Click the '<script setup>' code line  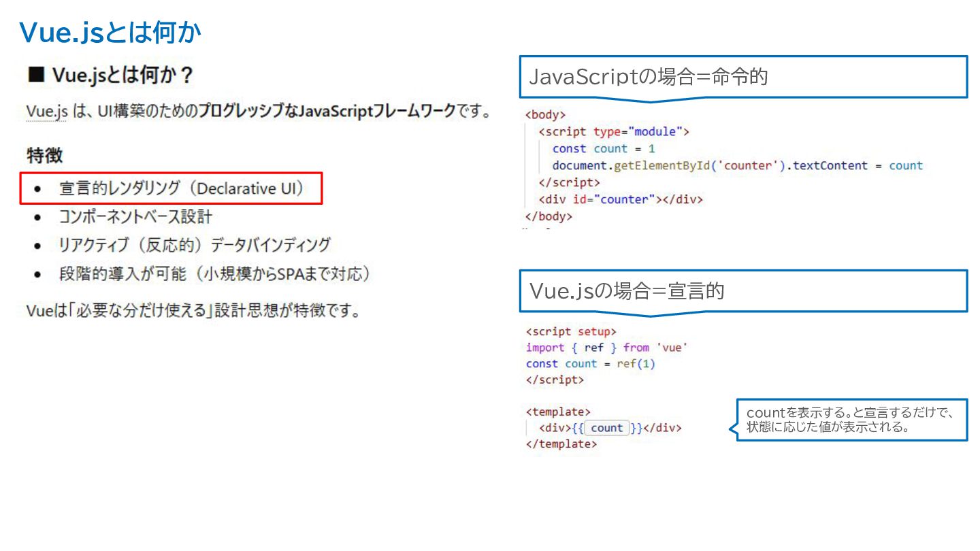[x=571, y=332]
